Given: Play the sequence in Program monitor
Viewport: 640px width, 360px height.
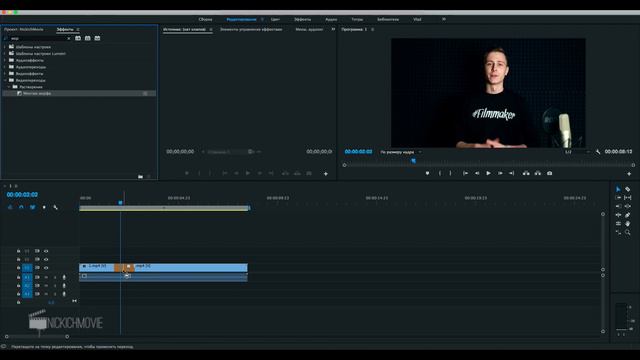Looking at the screenshot, I should [488, 173].
